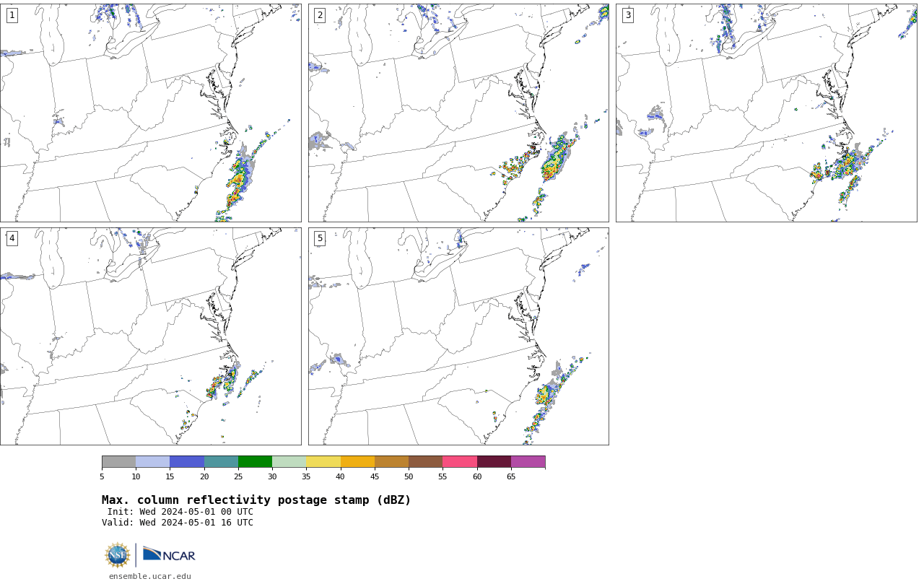This screenshot has width=924, height=584.
Task: Select the brown 50-55 dBZ swatch
Action: (x=426, y=462)
